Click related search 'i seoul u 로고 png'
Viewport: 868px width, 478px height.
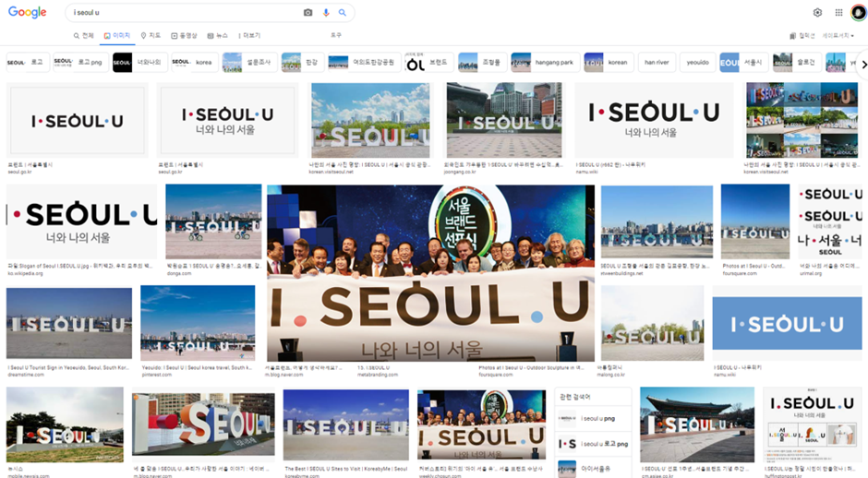click(x=593, y=444)
